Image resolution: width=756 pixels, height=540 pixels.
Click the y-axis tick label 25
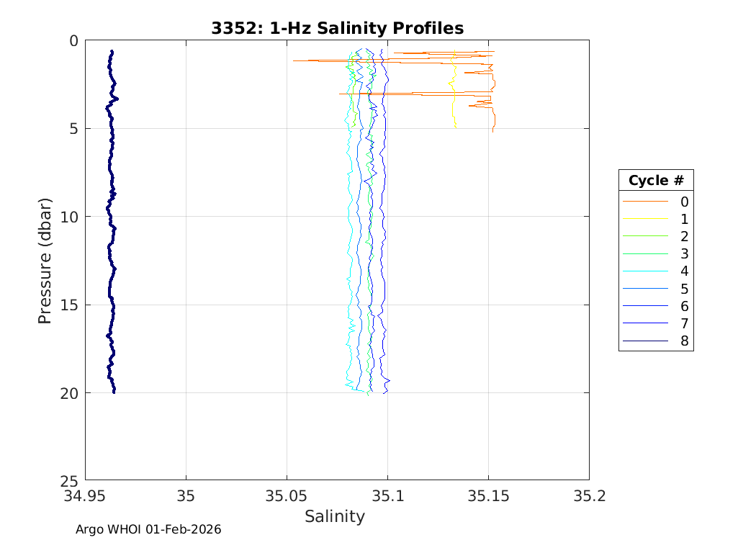(x=68, y=481)
